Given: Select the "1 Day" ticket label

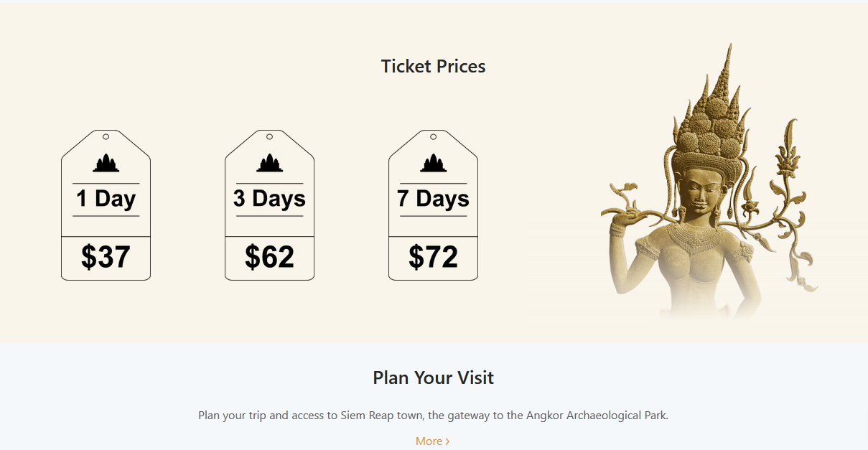Looking at the screenshot, I should [106, 199].
